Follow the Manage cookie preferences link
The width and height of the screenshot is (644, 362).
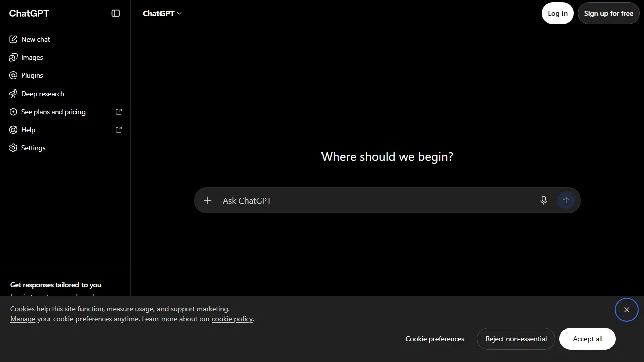[23, 319]
